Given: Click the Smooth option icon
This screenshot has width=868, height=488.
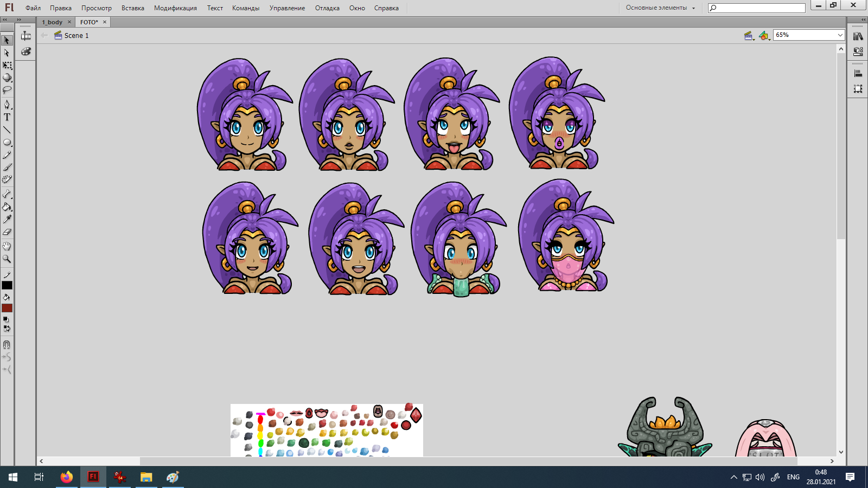Looking at the screenshot, I should coord(7,357).
